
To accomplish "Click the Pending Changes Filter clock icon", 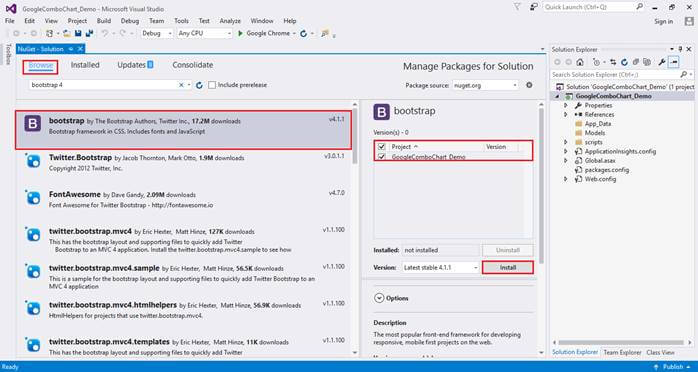I will [x=597, y=62].
